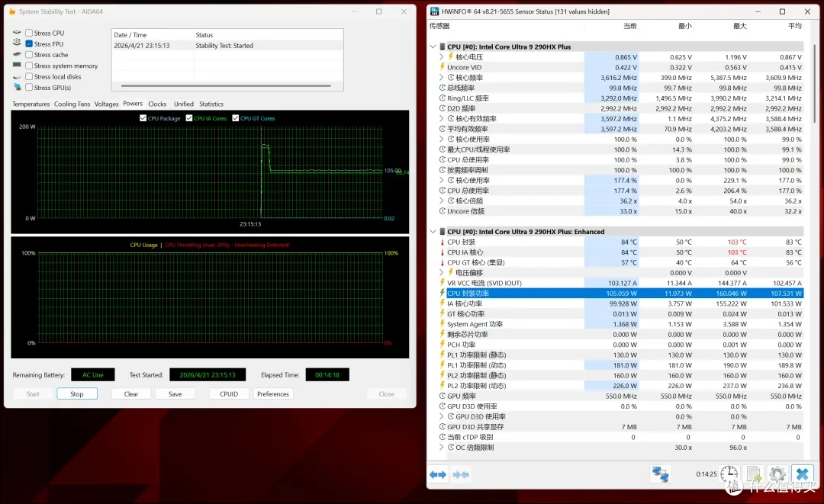Click the Save button in AIDA64
824x504 pixels.
click(175, 393)
